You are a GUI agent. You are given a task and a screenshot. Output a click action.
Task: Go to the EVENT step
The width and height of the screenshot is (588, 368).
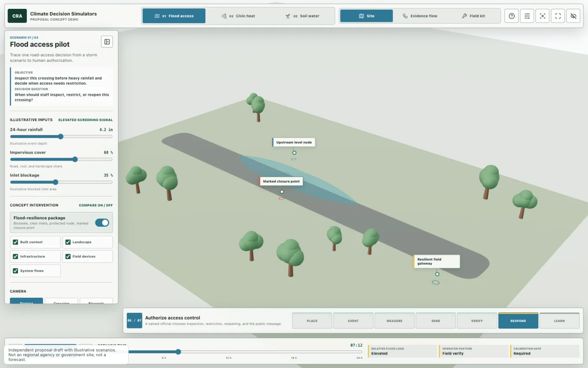pos(353,320)
